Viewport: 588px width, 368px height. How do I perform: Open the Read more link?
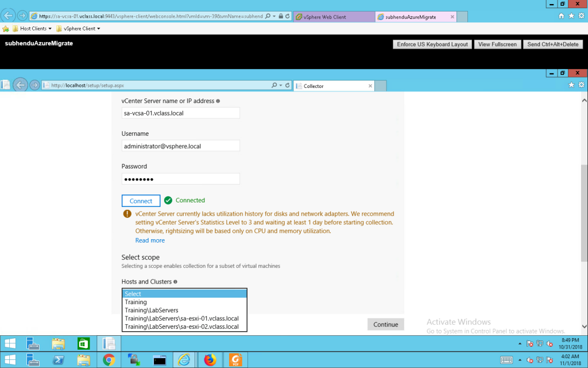150,240
